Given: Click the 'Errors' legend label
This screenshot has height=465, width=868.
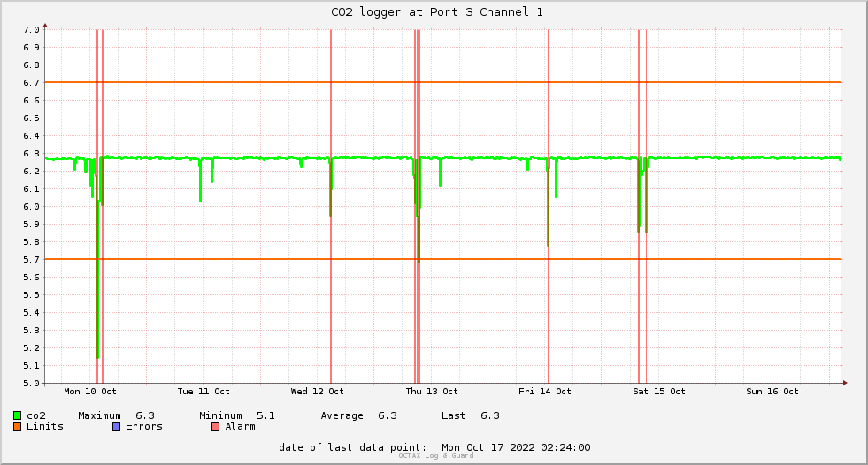Looking at the screenshot, I should (144, 426).
